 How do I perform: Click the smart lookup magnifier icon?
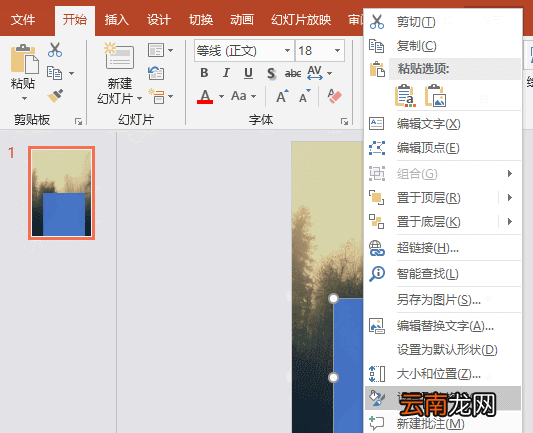[377, 274]
